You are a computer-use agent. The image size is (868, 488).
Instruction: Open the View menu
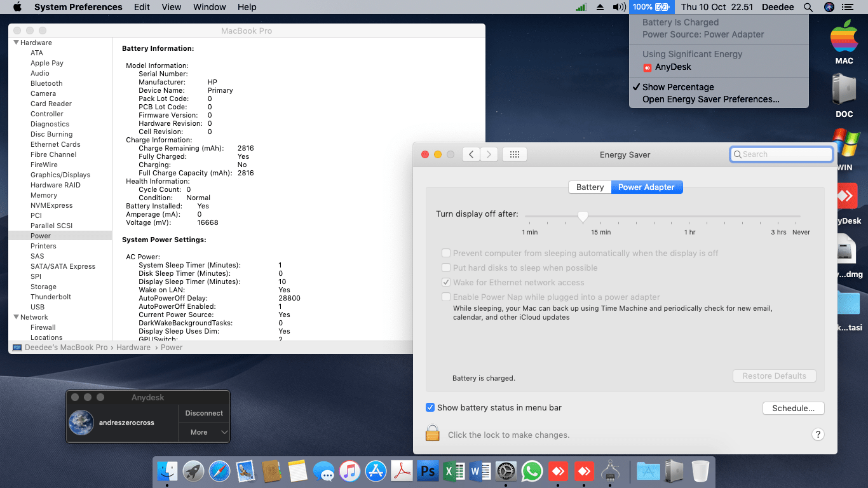tap(172, 7)
